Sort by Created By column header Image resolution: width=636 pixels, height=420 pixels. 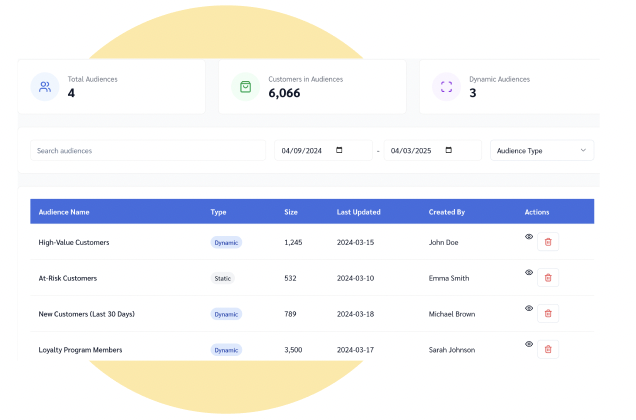(447, 212)
